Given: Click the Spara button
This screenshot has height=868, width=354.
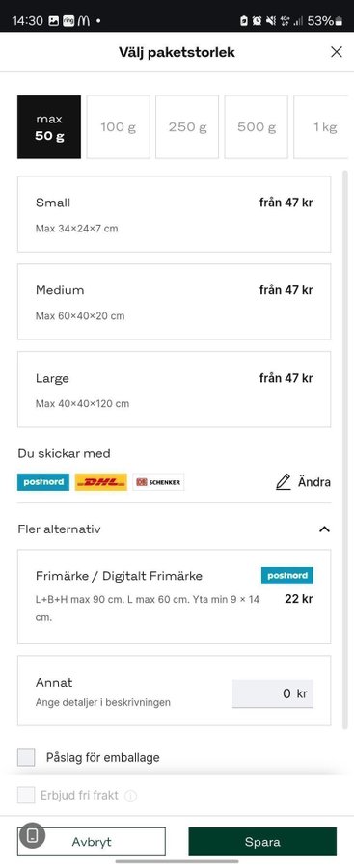Looking at the screenshot, I should (262, 842).
